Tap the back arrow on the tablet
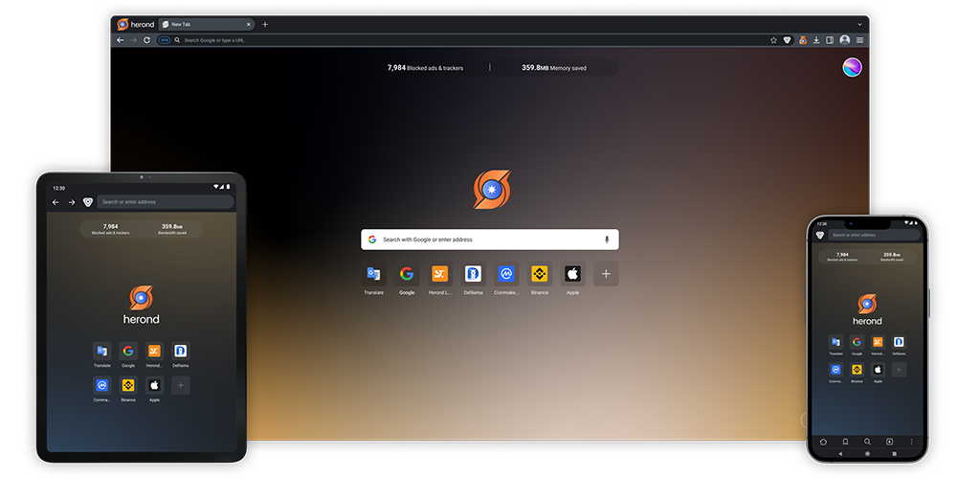Screen dimensions: 980x479 tap(56, 202)
